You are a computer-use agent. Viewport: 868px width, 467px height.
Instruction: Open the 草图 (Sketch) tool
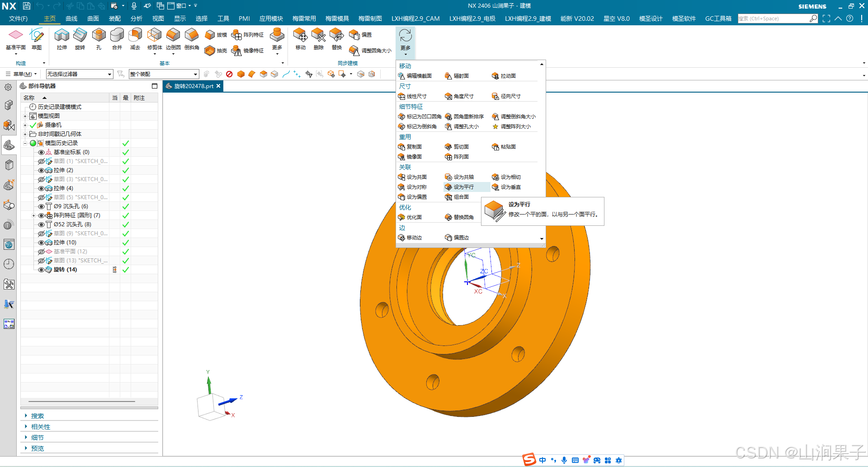pyautogui.click(x=37, y=39)
